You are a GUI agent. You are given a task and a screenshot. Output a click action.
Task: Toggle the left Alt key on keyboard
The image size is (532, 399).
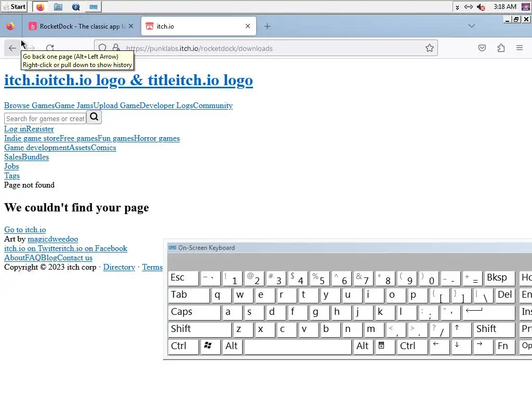[232, 347]
